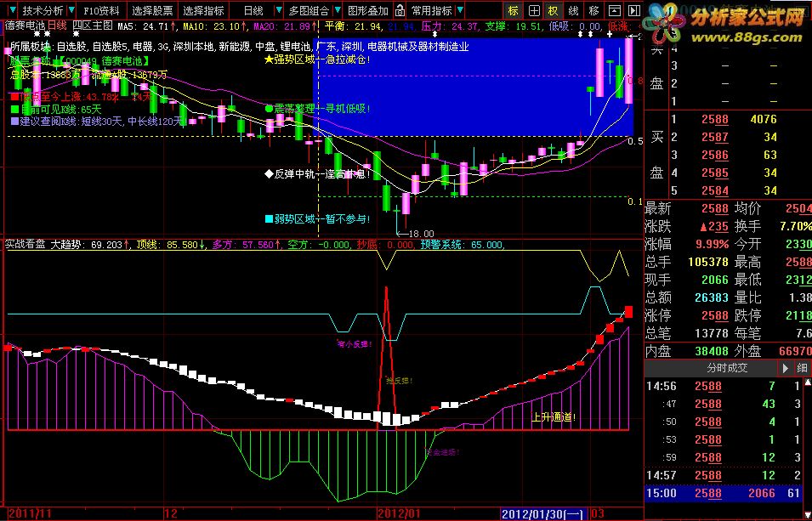The image size is (812, 521).
Task: Click the 内盘 38408 value
Action: pyautogui.click(x=712, y=351)
